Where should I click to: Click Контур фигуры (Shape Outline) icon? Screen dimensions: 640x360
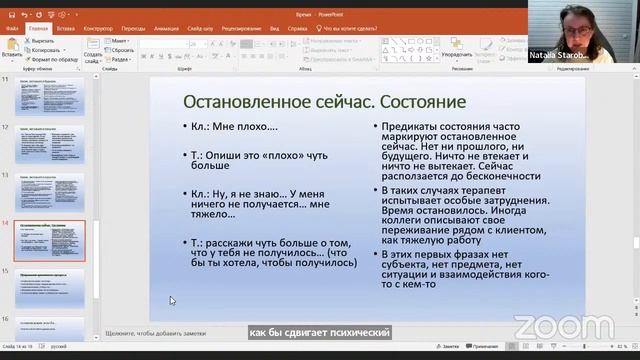tap(503, 49)
